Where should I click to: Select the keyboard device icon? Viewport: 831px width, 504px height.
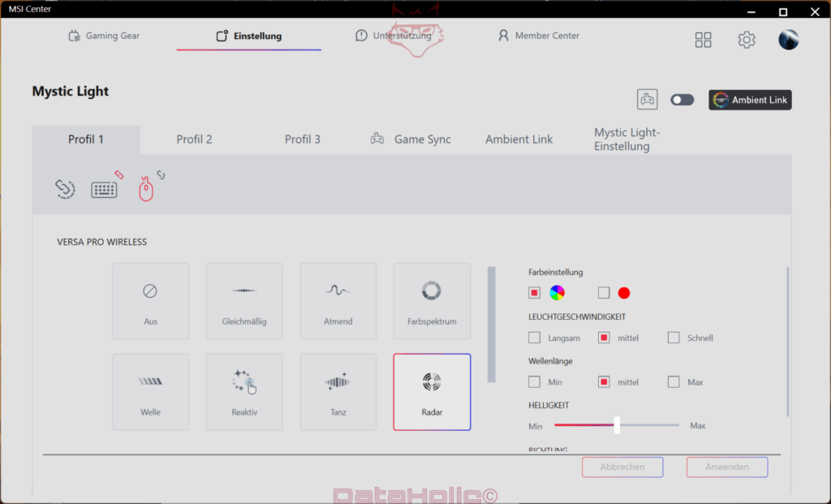(104, 190)
